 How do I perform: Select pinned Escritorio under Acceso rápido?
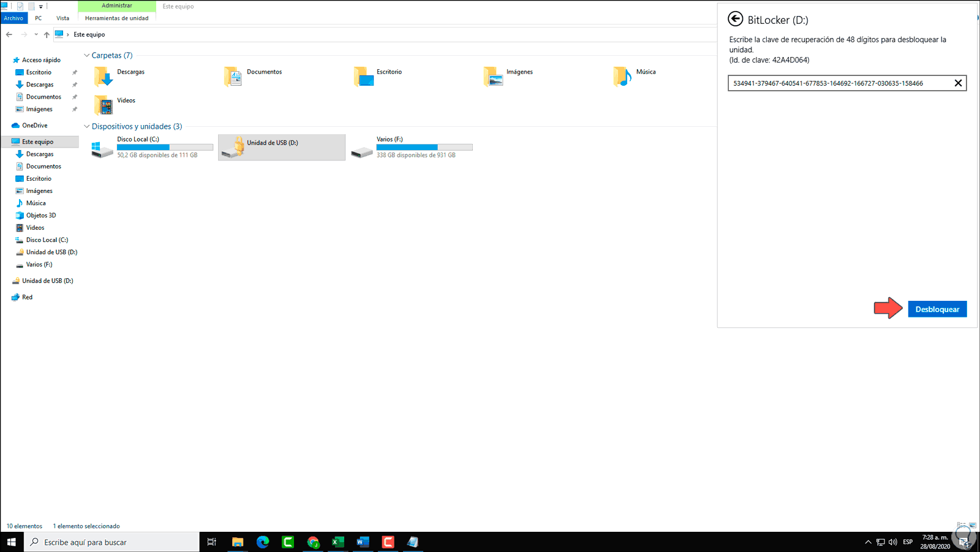(x=39, y=72)
